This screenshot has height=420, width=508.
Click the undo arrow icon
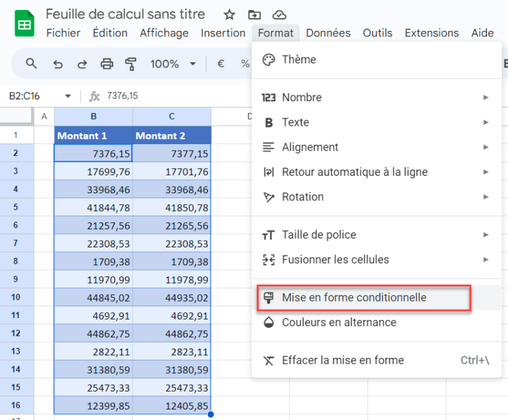58,64
